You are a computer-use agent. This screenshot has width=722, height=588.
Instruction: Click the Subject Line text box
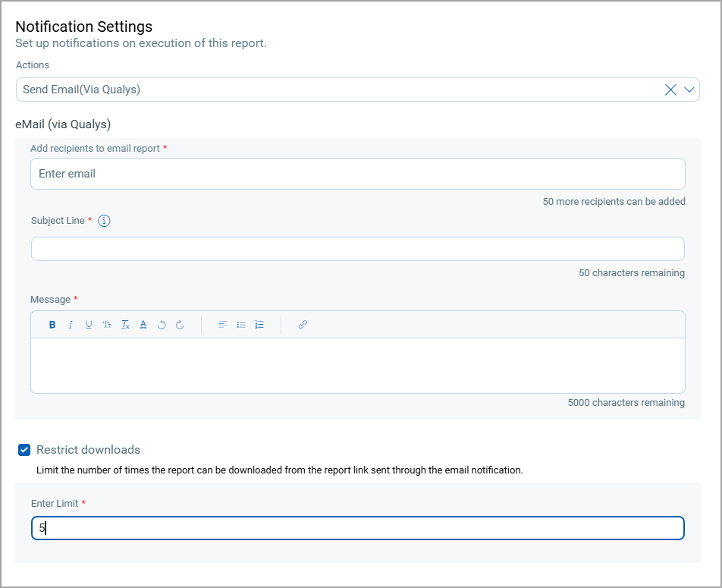point(358,249)
